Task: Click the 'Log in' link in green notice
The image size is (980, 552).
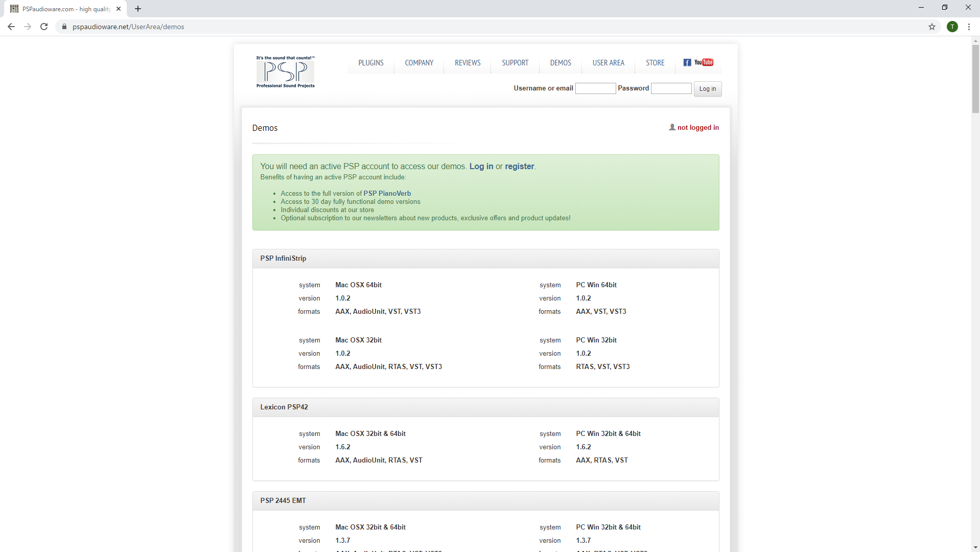Action: tap(481, 166)
